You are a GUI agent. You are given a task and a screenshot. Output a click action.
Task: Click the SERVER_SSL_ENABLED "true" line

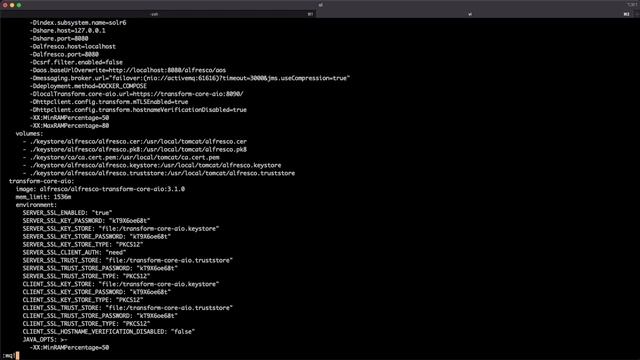[x=67, y=213]
